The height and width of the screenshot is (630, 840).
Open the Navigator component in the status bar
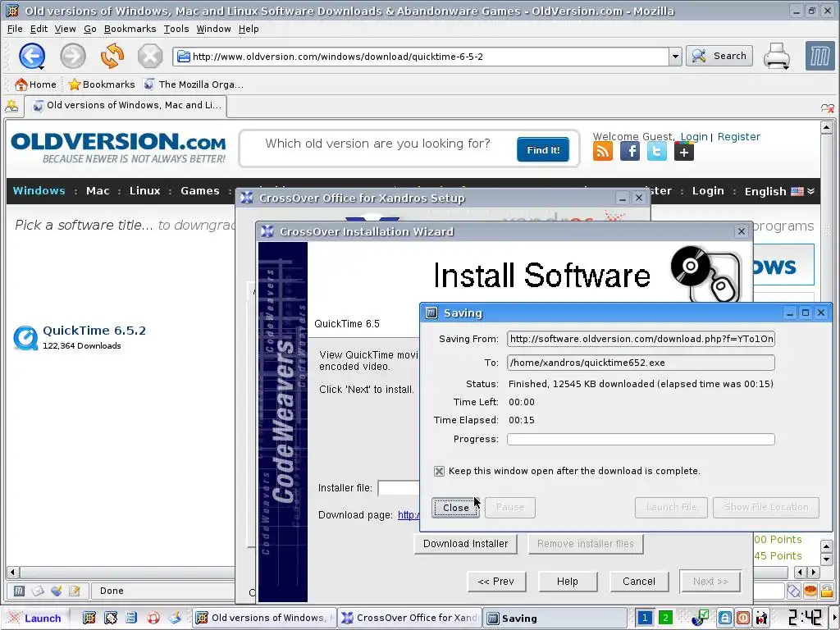coord(19,591)
